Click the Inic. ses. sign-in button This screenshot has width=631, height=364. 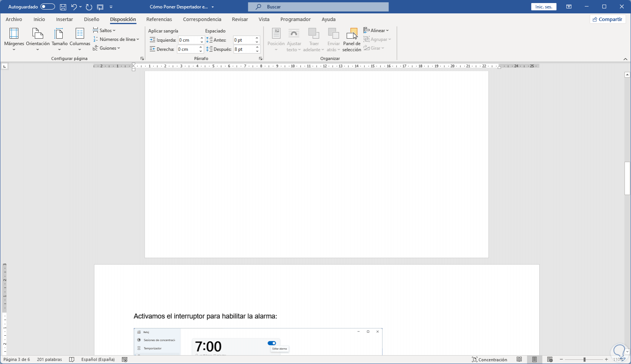[x=543, y=7]
